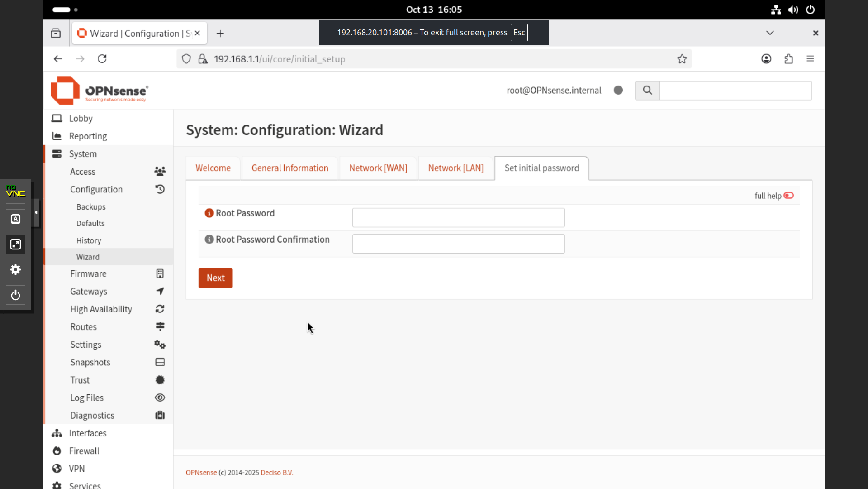
Task: Bookmark page with star icon
Action: 682,59
